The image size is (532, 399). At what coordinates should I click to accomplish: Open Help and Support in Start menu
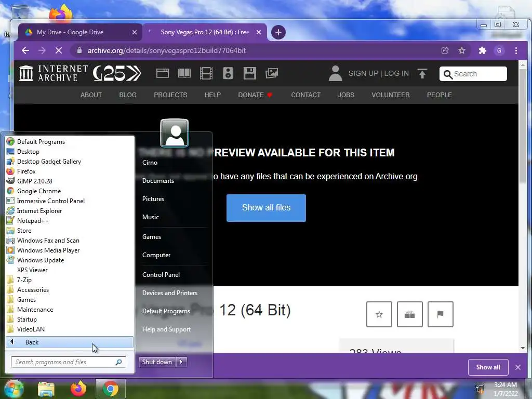click(166, 329)
